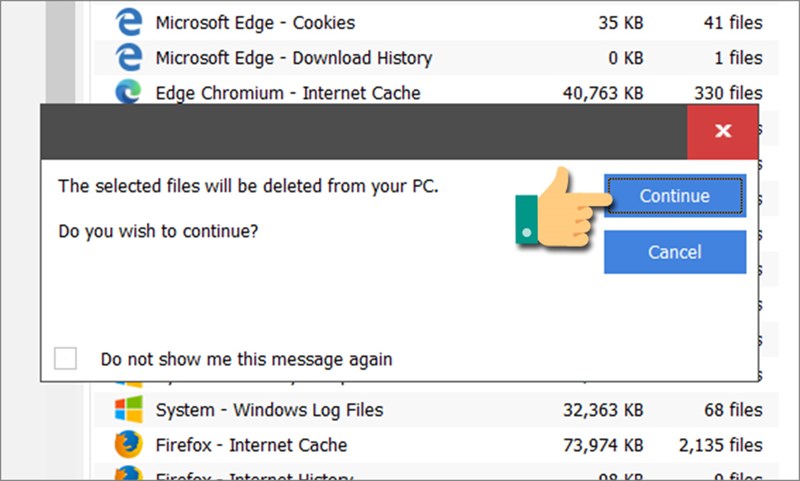
Task: Select 'Firefox - Internet Cache' row
Action: [x=251, y=445]
